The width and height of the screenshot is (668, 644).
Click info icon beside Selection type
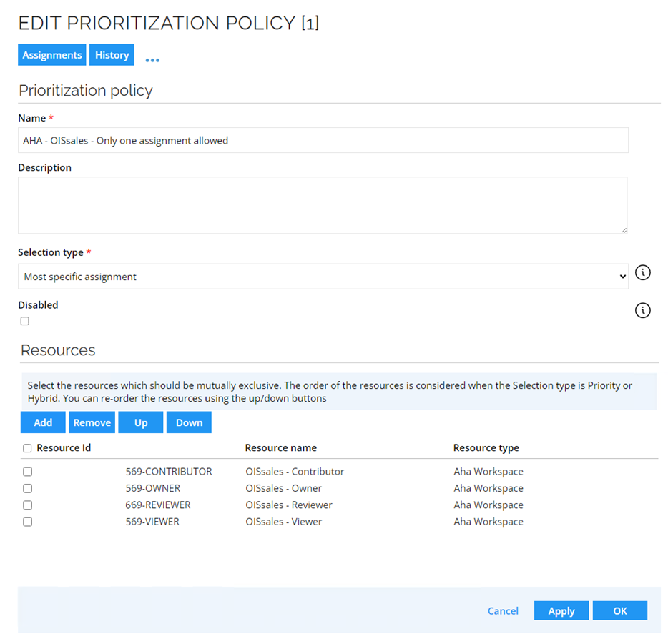(642, 272)
